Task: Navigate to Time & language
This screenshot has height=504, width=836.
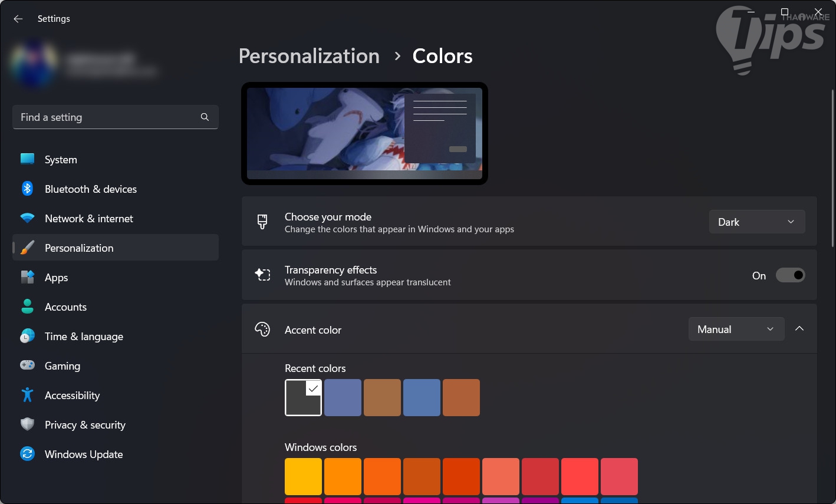Action: coord(116,336)
